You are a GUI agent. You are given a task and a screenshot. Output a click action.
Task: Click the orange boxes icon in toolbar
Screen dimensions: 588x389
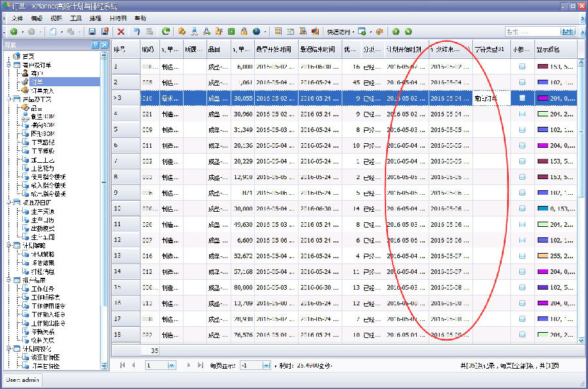(x=182, y=32)
